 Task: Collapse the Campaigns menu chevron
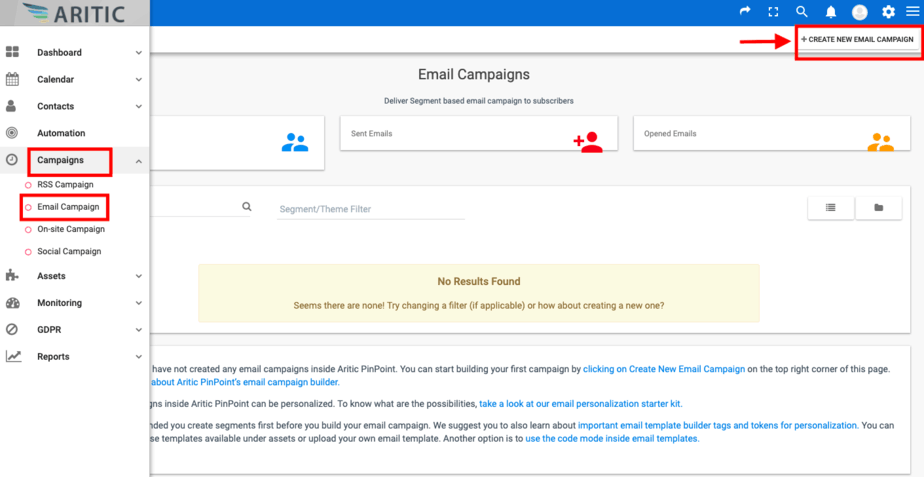[138, 160]
